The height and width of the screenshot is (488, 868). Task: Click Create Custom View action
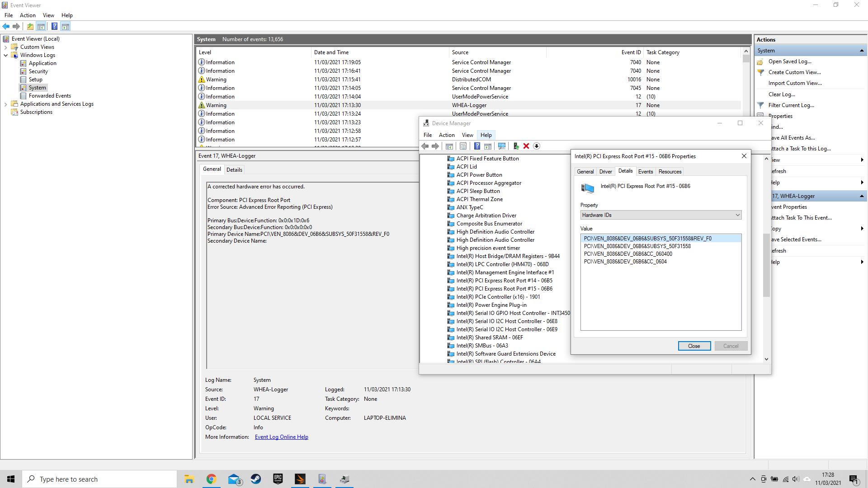coord(794,72)
